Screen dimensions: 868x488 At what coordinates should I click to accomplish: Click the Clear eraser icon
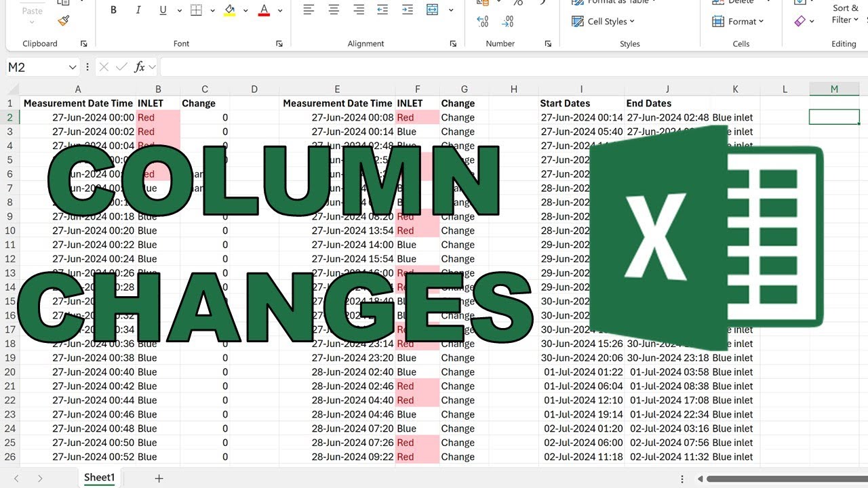[800, 21]
